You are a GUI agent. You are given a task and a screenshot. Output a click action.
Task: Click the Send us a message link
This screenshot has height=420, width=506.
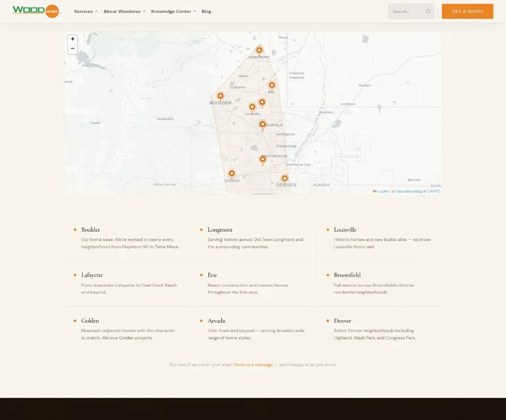click(x=253, y=364)
